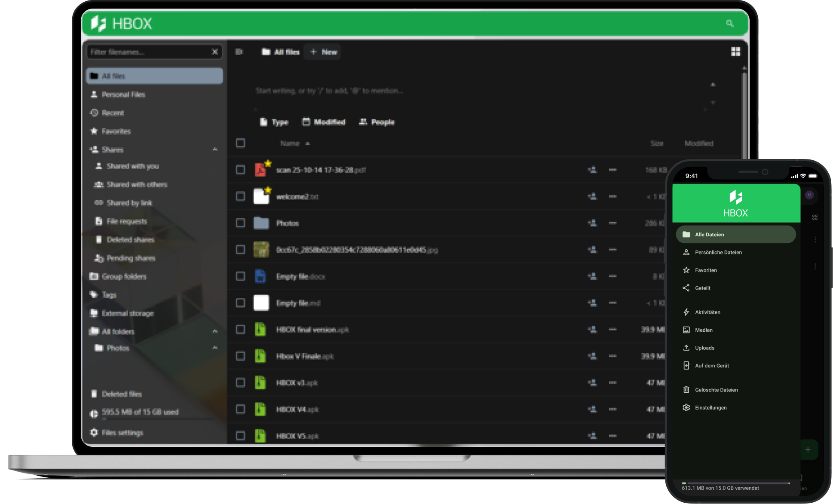Share the HBOX final version.apk file
This screenshot has height=504, width=833.
(592, 330)
